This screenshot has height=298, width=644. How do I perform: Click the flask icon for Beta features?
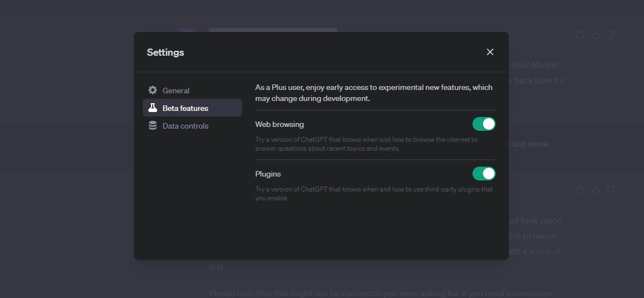(153, 108)
